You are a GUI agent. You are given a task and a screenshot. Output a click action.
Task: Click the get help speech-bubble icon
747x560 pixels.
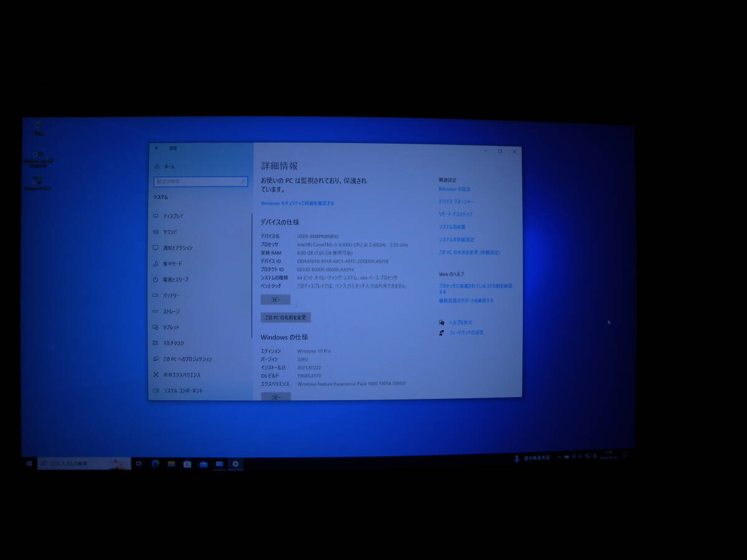pyautogui.click(x=441, y=322)
